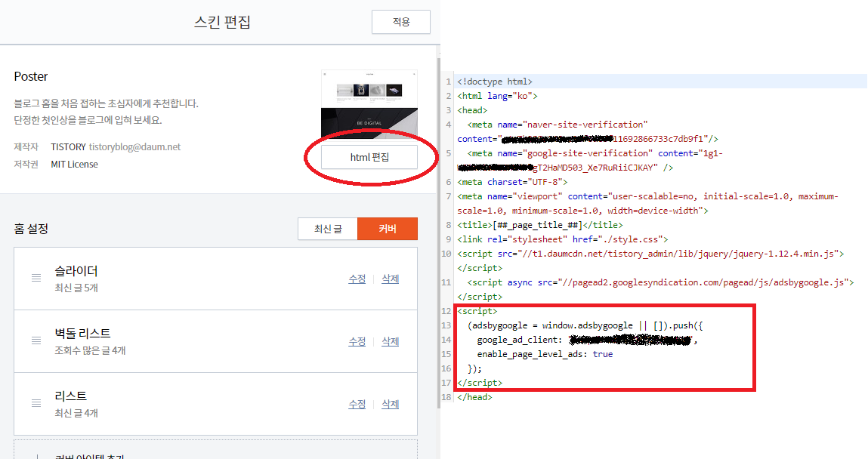868x459 pixels.
Task: Grab the 슬라이더 row reorder handle icon
Action: [x=36, y=278]
